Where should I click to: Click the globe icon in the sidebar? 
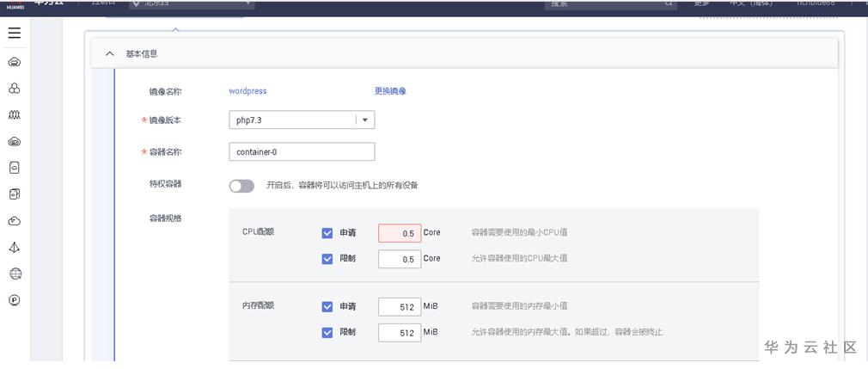pyautogui.click(x=15, y=274)
